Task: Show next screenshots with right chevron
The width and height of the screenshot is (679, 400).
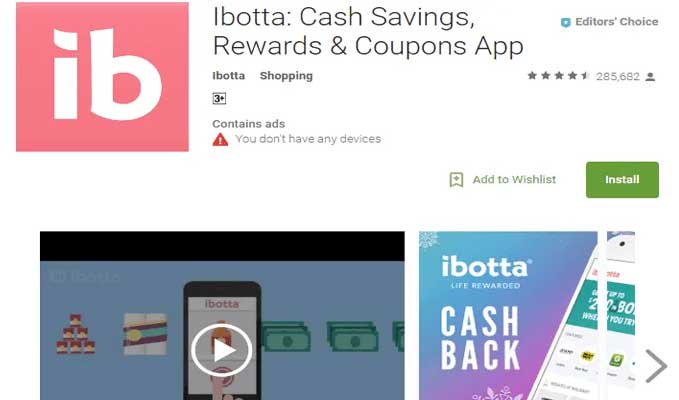Action: point(656,366)
